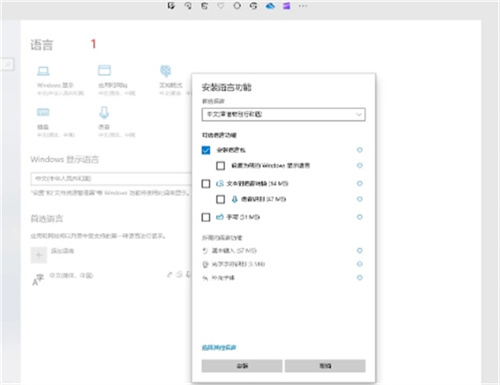
Task: Open the Keyboard language tile
Action: (x=55, y=122)
